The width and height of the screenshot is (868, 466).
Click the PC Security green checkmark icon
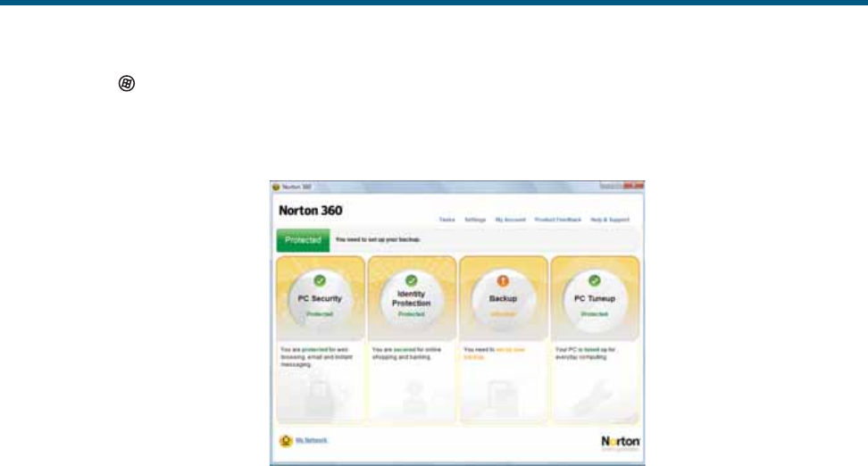320,280
